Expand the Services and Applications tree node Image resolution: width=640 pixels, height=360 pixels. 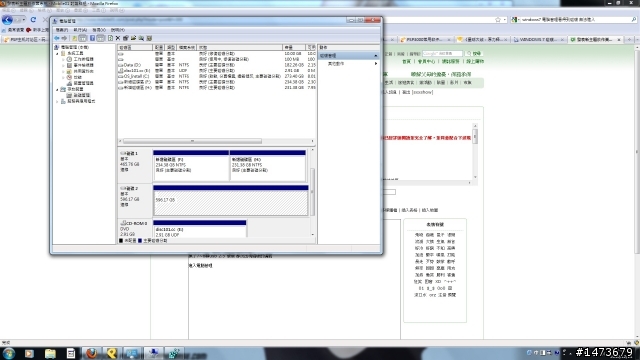click(x=58, y=101)
